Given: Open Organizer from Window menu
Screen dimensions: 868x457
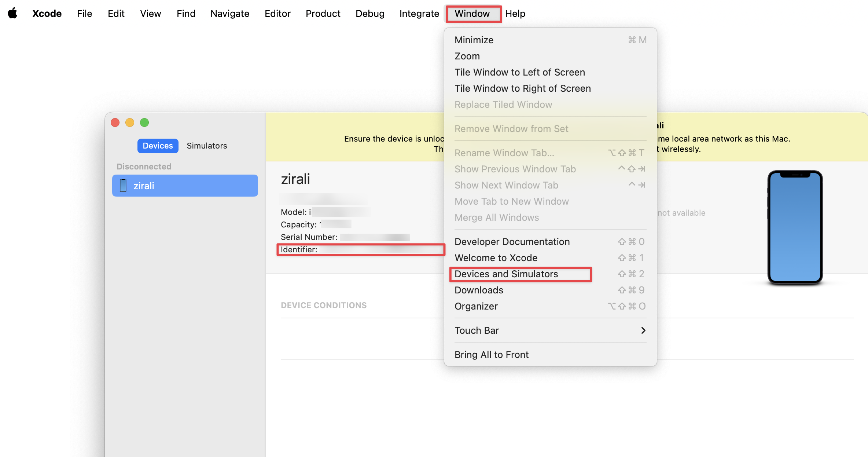Looking at the screenshot, I should 550,306.
